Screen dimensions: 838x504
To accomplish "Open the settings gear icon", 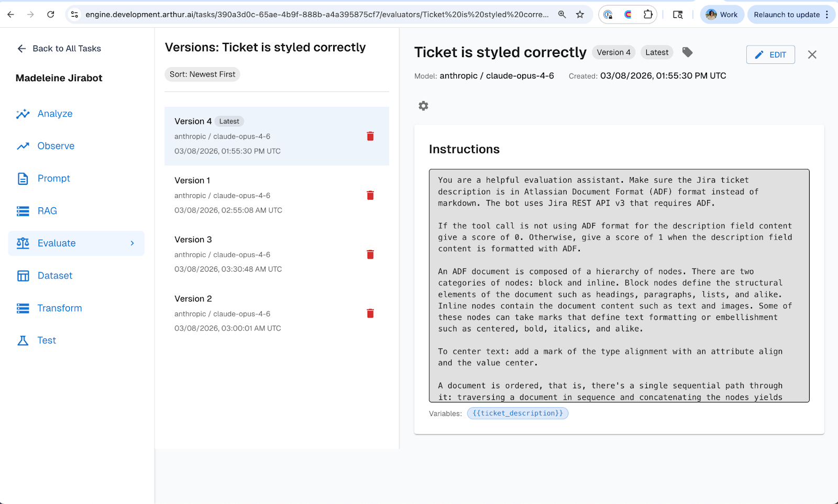I will 423,106.
